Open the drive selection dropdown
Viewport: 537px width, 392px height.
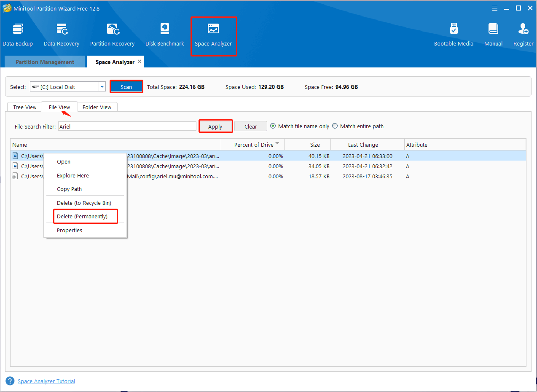[102, 87]
